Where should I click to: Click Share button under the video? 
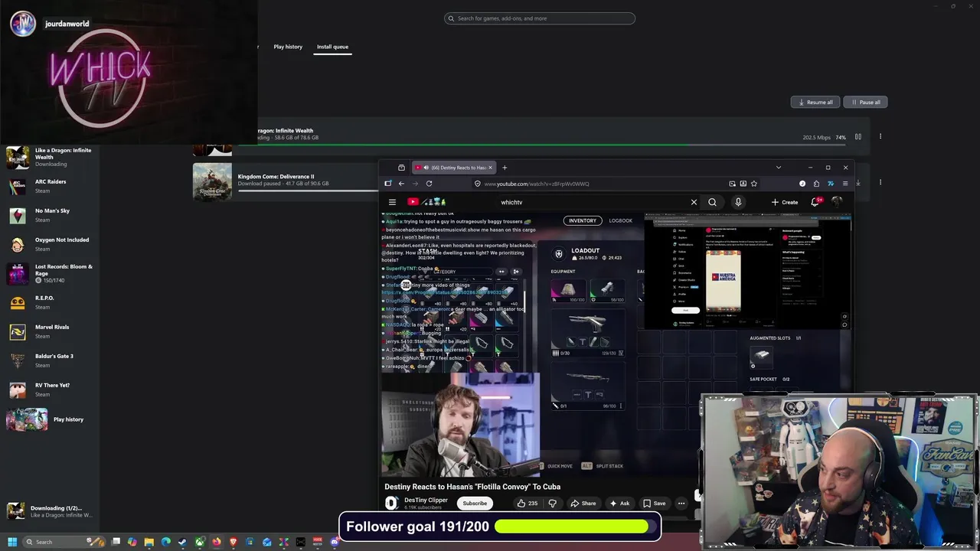click(x=583, y=503)
